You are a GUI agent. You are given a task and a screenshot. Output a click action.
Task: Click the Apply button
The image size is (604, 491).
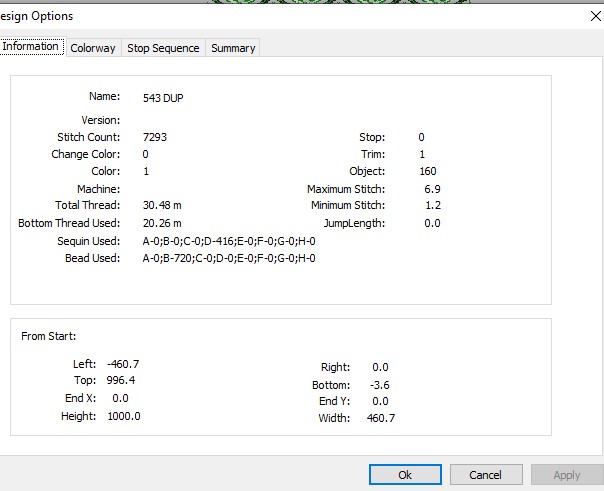point(567,474)
